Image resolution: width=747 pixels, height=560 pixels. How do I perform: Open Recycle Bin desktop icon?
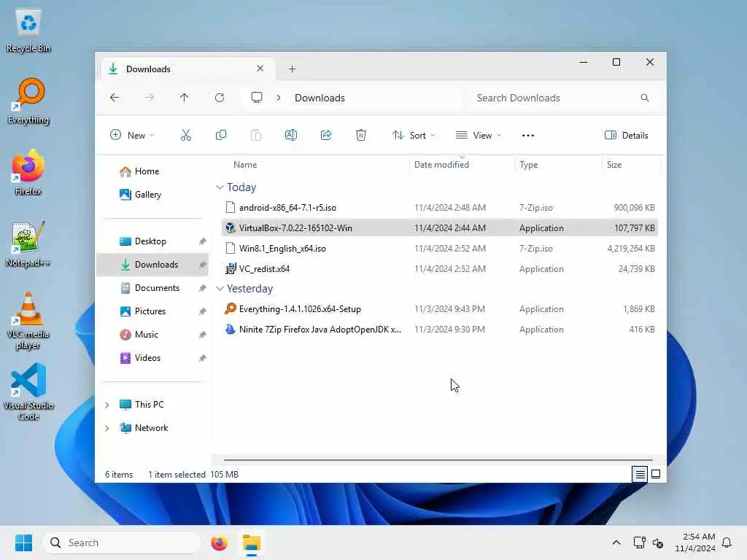pos(28,31)
